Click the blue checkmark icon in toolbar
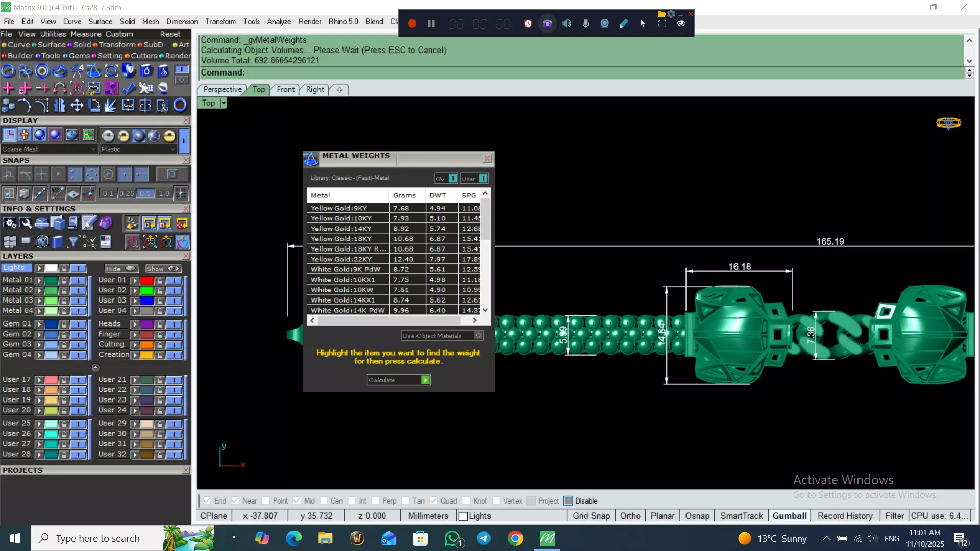 129,88
